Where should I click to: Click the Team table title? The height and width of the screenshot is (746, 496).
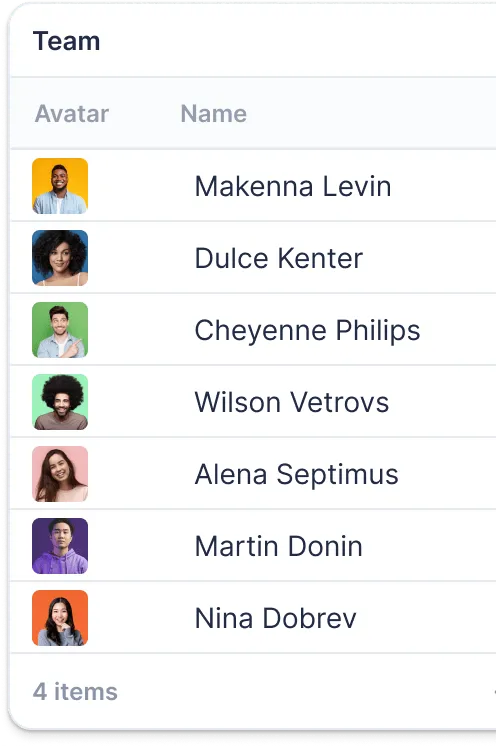click(x=67, y=41)
